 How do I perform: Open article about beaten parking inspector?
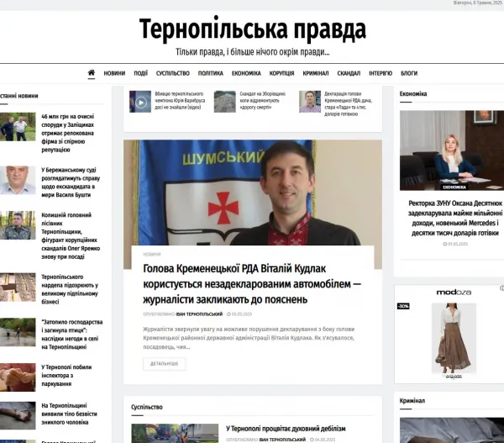click(x=66, y=375)
